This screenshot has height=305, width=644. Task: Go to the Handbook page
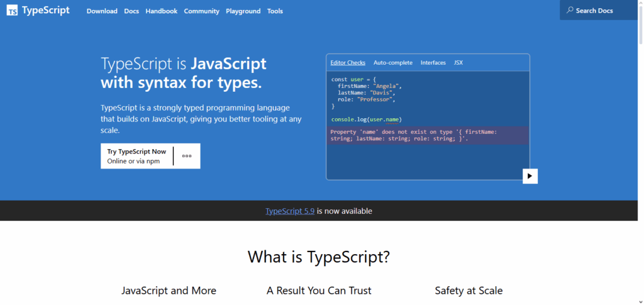[162, 11]
